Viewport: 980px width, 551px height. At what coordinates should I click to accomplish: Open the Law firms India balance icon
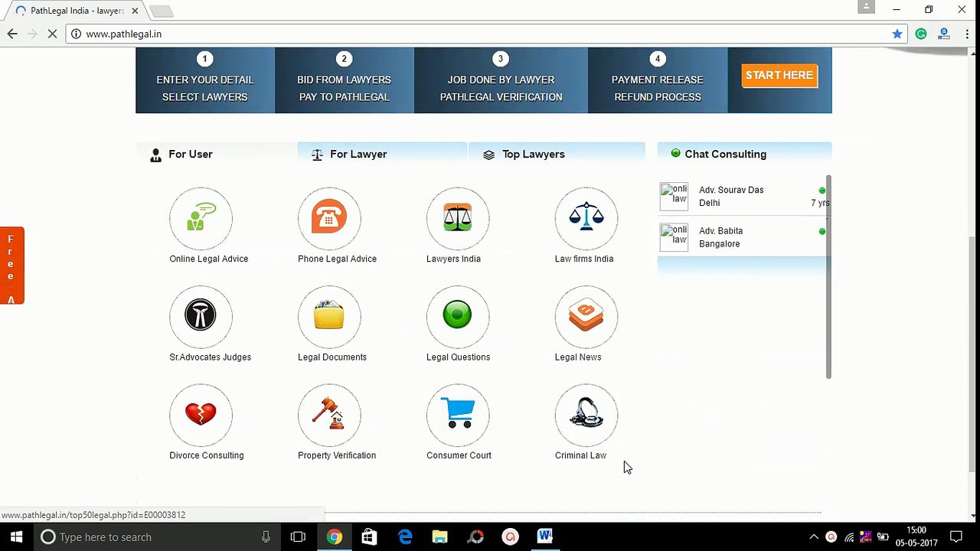[586, 219]
